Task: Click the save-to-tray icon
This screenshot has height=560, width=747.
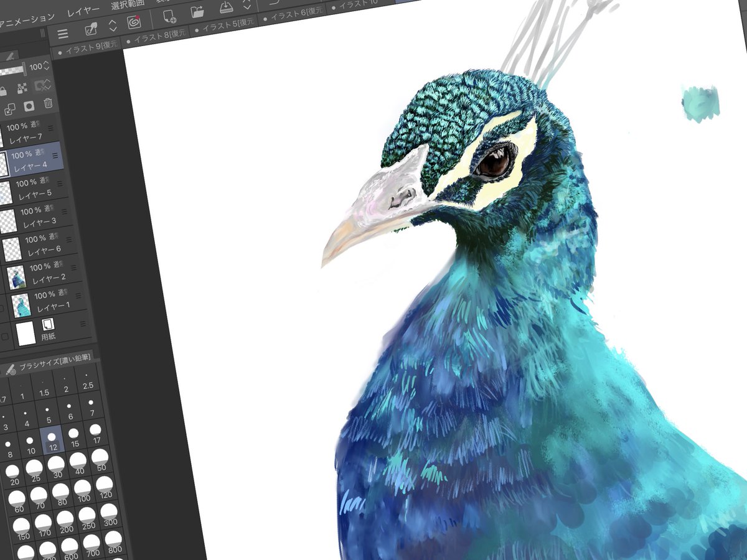Action: click(x=227, y=6)
